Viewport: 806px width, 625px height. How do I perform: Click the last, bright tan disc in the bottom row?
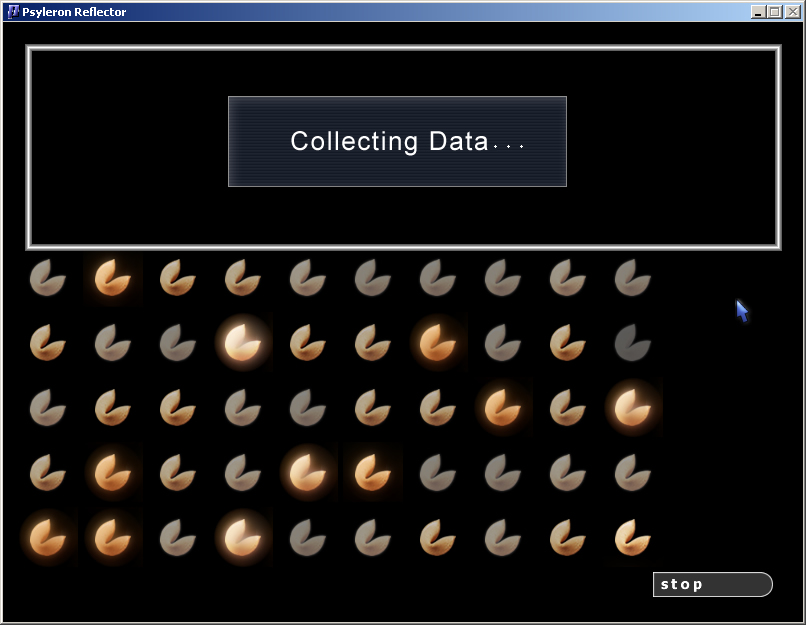point(633,538)
